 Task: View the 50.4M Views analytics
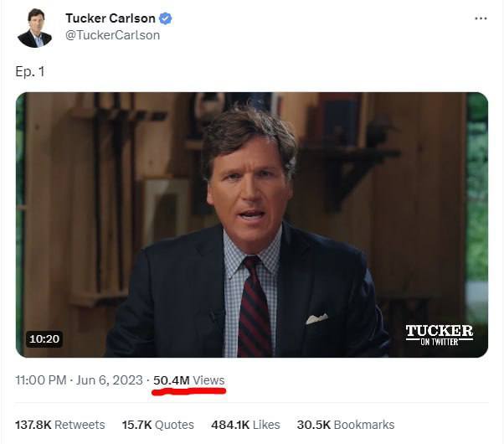(x=188, y=380)
